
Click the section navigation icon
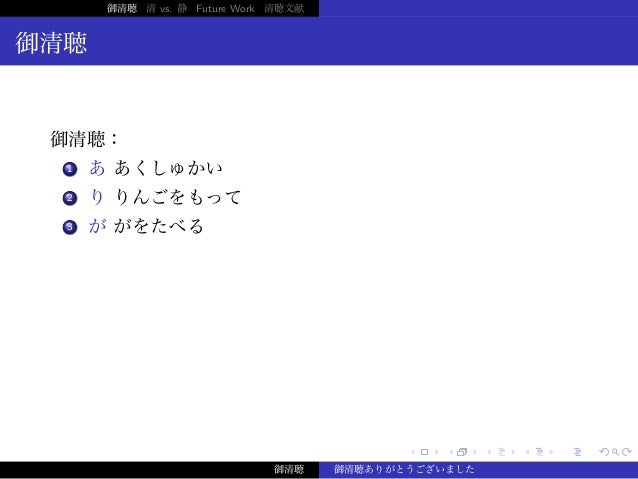540,452
